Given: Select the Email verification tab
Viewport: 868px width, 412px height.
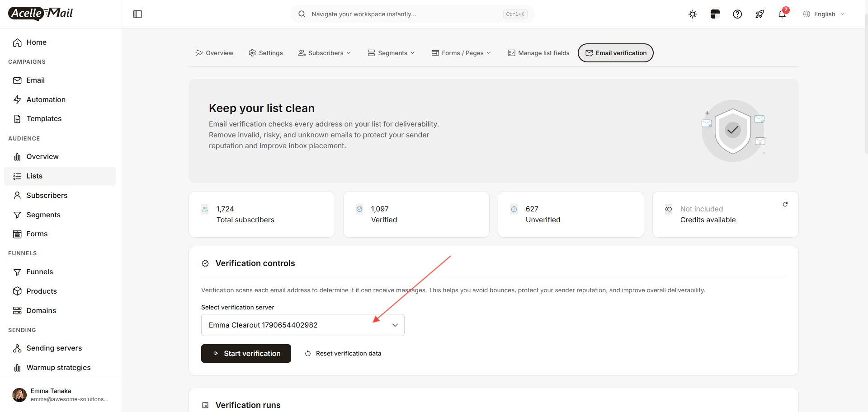Looking at the screenshot, I should coord(616,53).
